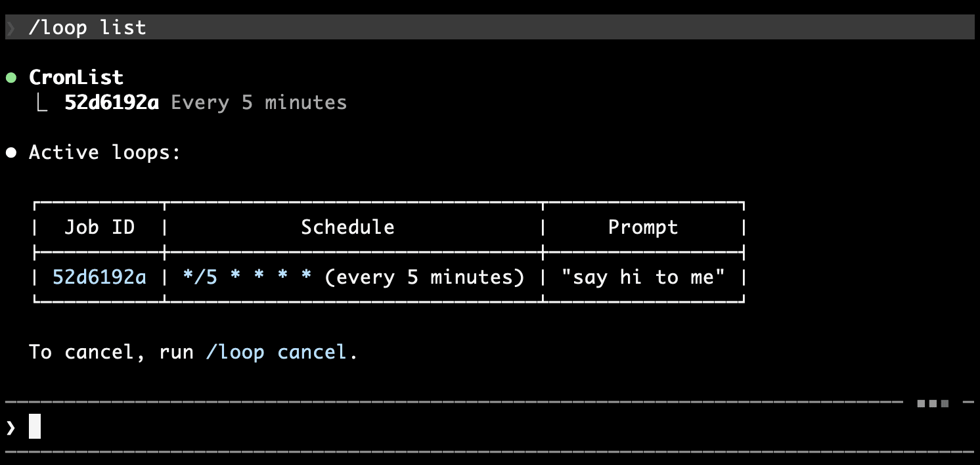Select the /loop cancel command link
This screenshot has width=980, height=465.
[276, 352]
